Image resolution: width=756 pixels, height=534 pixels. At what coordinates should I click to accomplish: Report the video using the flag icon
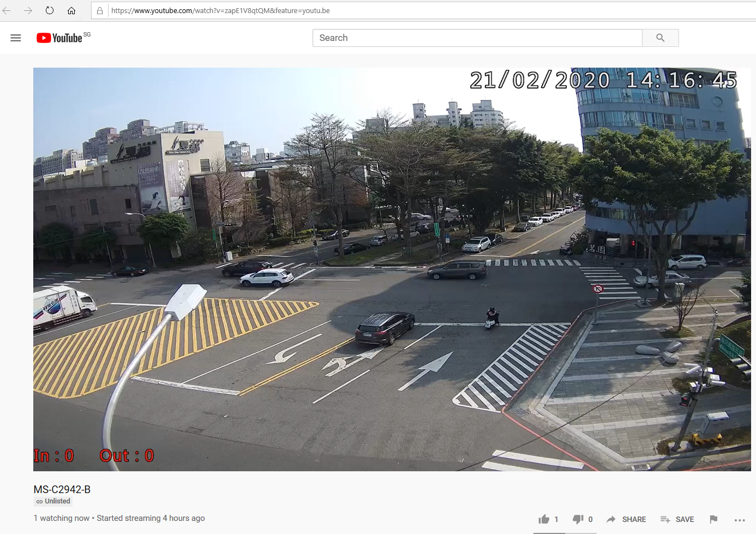pos(713,519)
